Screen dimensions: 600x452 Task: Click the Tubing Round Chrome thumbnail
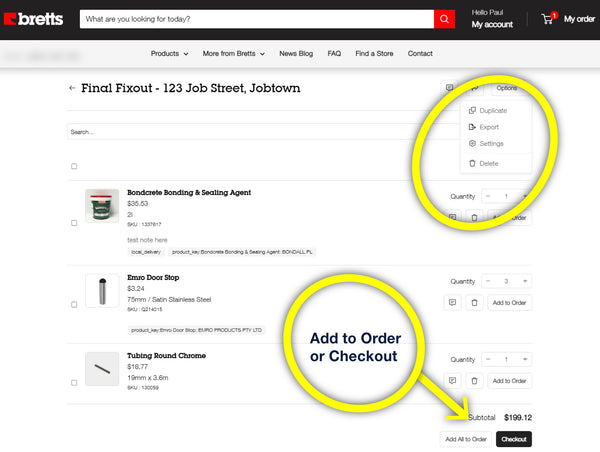click(x=102, y=369)
